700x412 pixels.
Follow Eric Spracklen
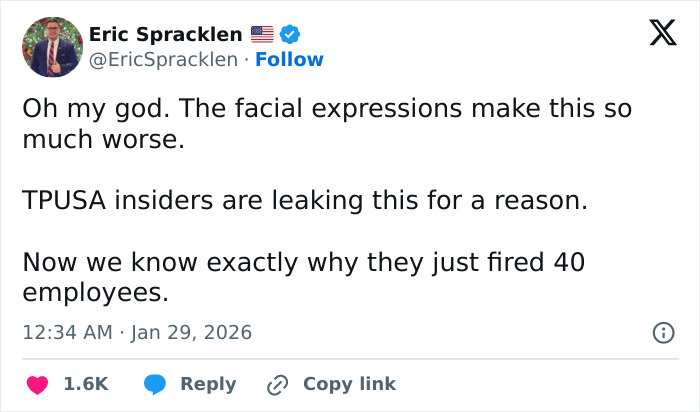pyautogui.click(x=289, y=60)
